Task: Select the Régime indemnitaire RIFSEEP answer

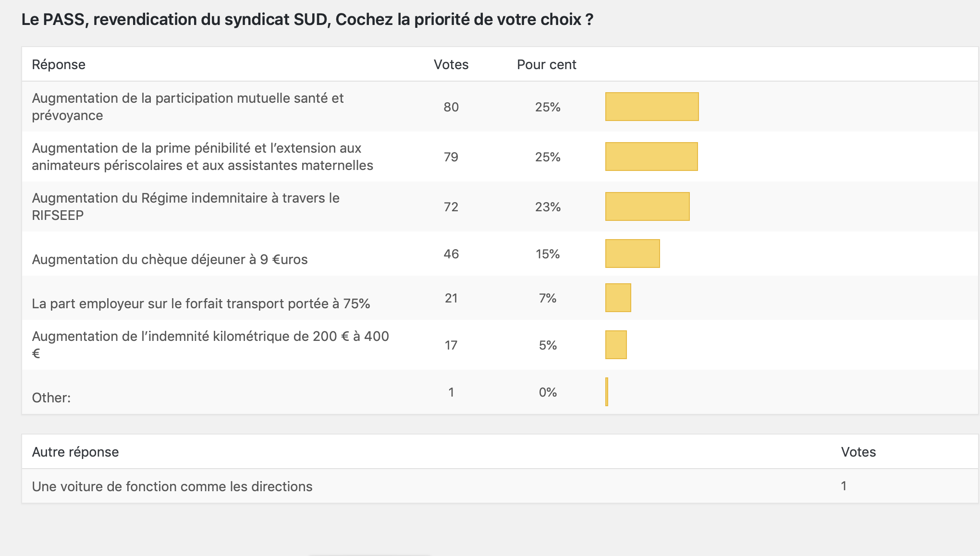Action: [185, 206]
